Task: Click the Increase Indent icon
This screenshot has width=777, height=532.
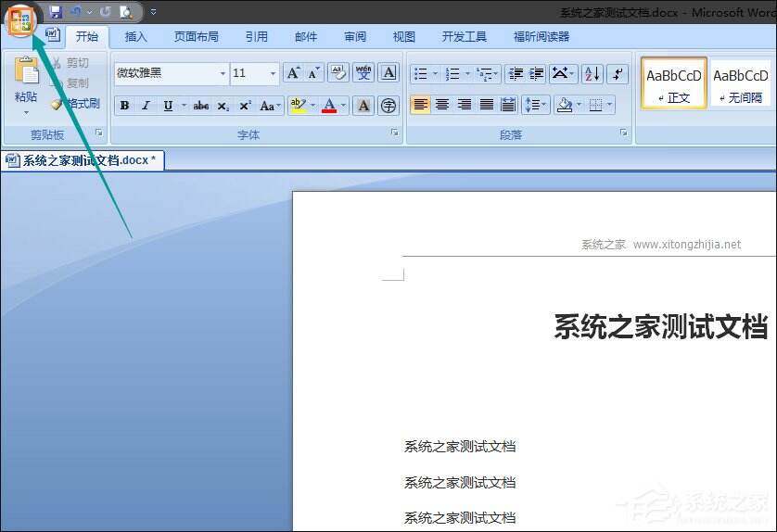Action: pos(536,73)
